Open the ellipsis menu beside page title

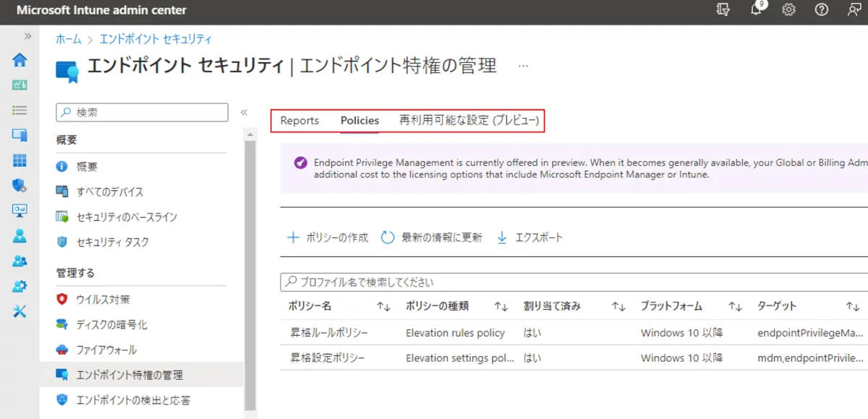[x=524, y=66]
